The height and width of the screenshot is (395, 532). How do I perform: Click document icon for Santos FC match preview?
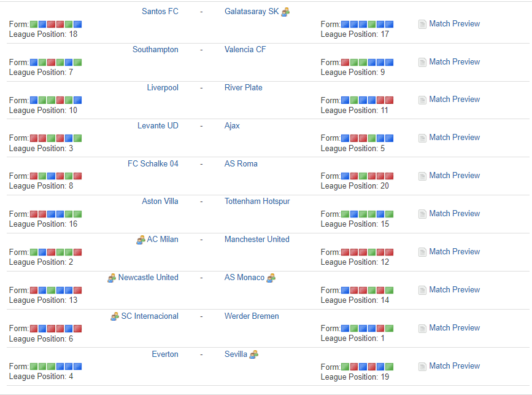click(422, 24)
